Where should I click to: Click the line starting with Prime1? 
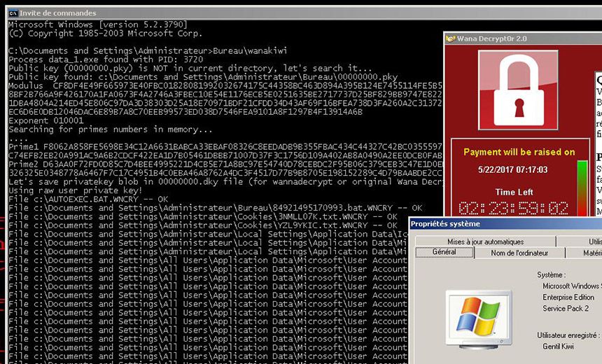(x=225, y=147)
